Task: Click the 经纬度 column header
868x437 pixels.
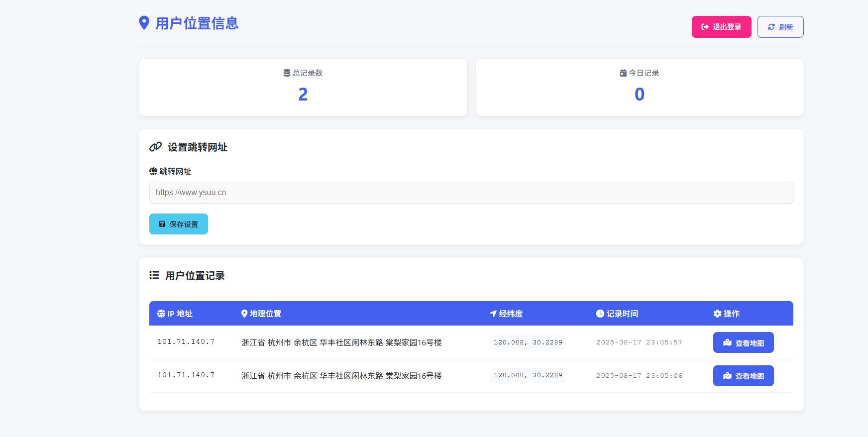Action: tap(511, 314)
